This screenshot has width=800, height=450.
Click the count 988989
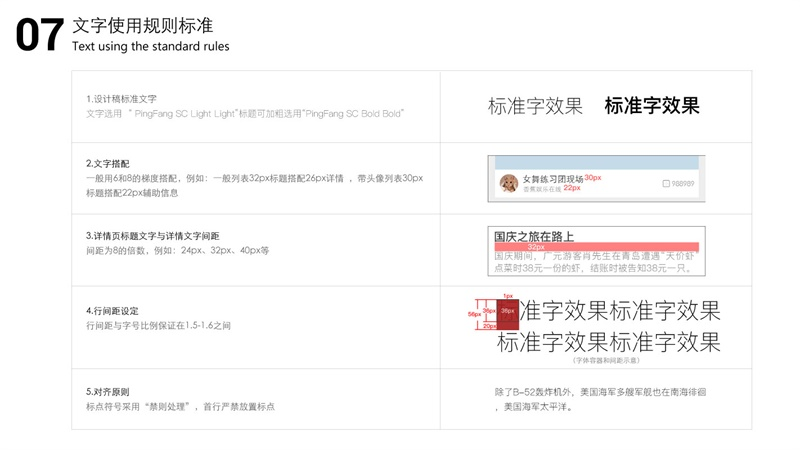click(x=683, y=184)
